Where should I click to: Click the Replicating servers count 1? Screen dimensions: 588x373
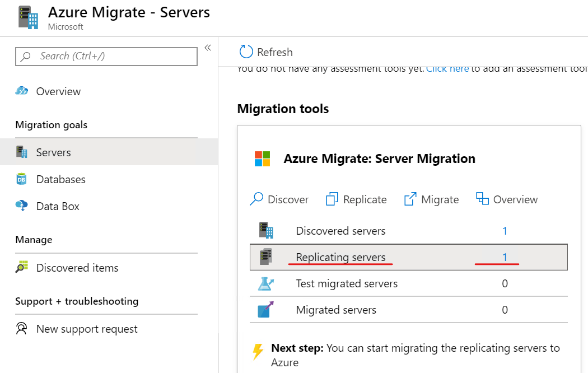505,257
